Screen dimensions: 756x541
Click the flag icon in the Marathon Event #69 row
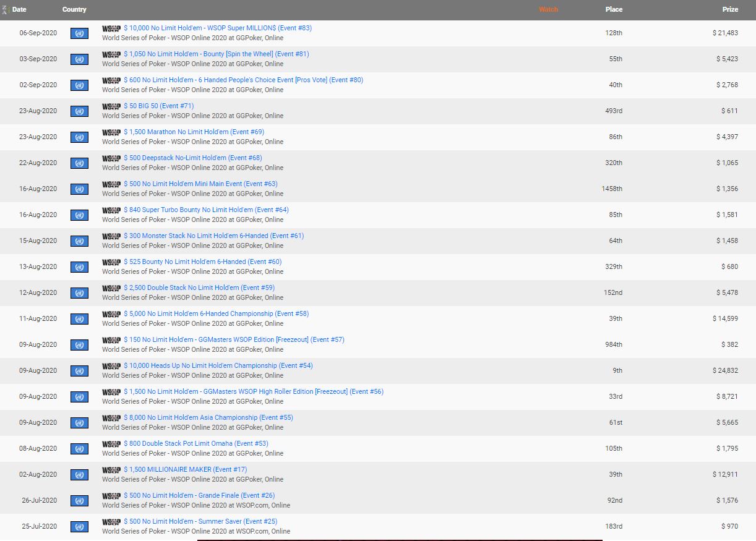[79, 137]
